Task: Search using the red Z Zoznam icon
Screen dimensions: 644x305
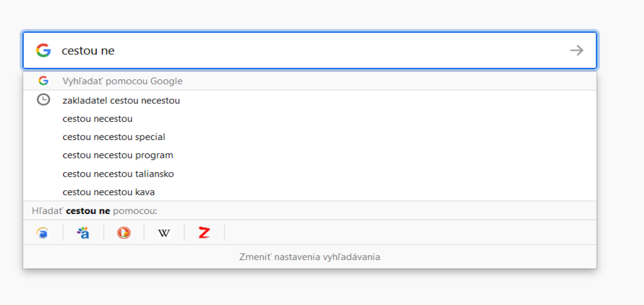Action: point(204,233)
